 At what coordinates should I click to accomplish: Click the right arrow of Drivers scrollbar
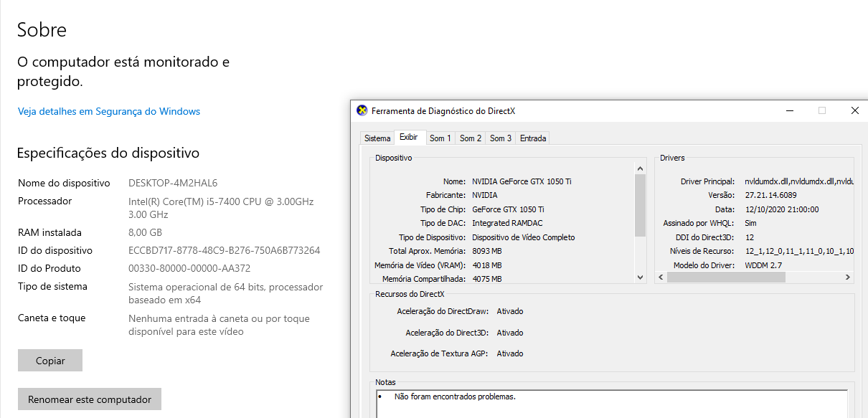848,277
